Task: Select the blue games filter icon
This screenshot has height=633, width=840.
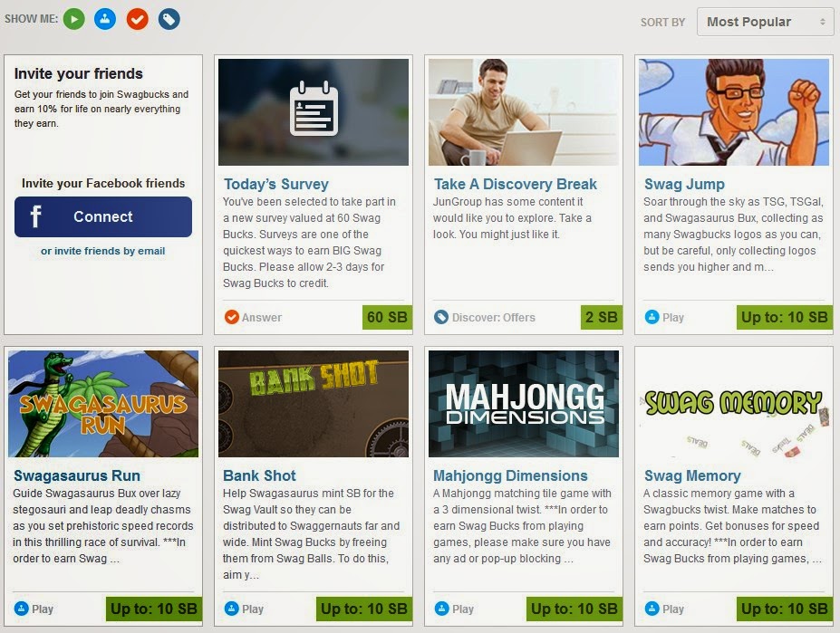Action: click(105, 18)
